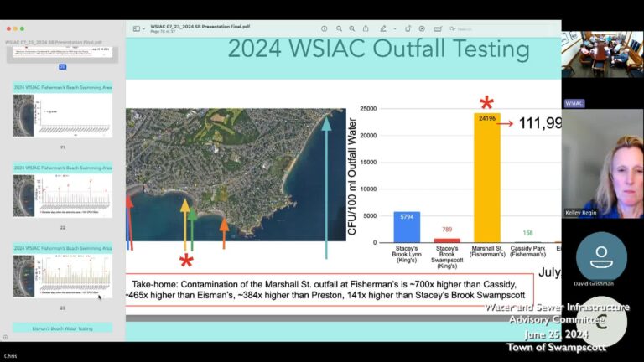Click the zoom out magnifier icon
Screen dimensions: 644x362
point(339,28)
